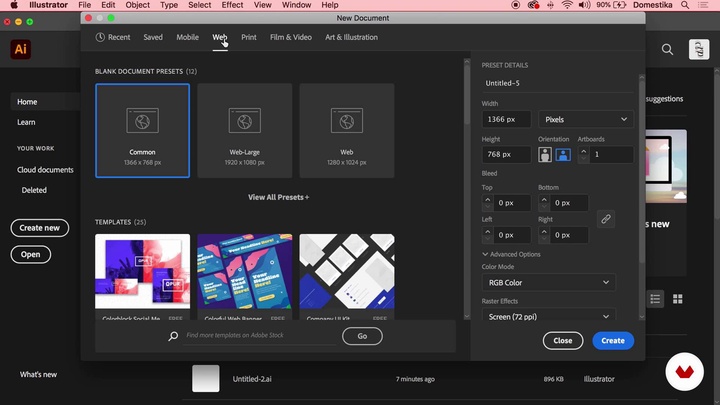Click the Adobe Stock search magnifier icon
Image resolution: width=720 pixels, height=405 pixels.
coord(173,337)
